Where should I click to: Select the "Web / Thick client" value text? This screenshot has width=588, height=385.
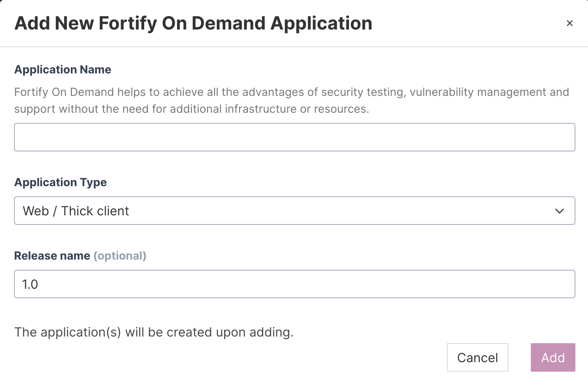76,211
